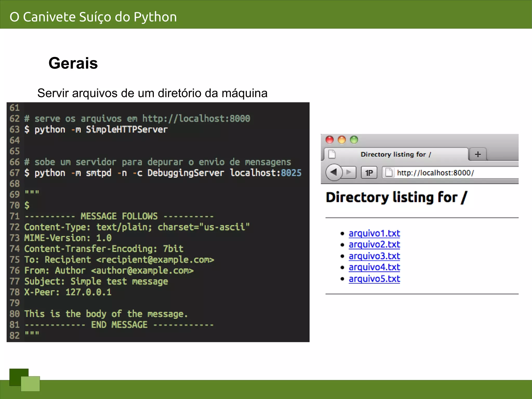Open a new tab with the plus button
Image resolution: width=532 pixels, height=399 pixels.
[x=477, y=154]
